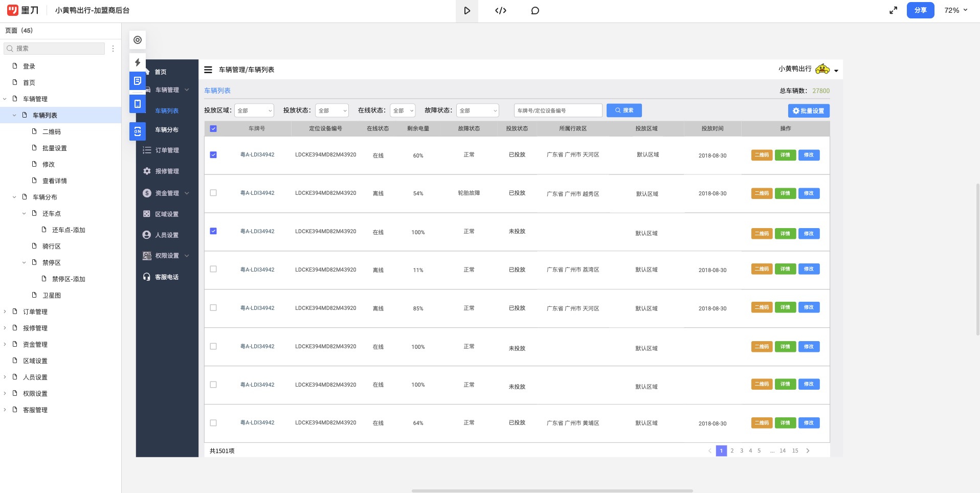Click the 批量设置 button
Viewport: 980px width, 493px height.
pyautogui.click(x=809, y=111)
